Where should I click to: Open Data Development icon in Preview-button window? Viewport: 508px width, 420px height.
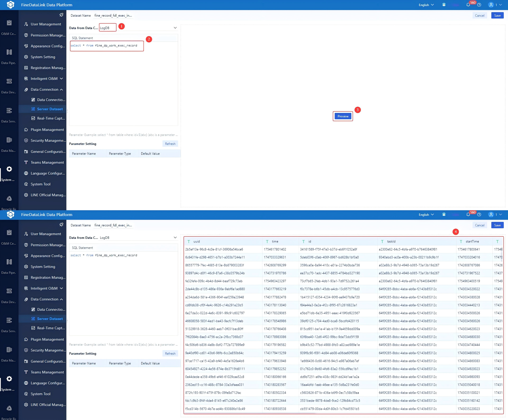pos(9,81)
